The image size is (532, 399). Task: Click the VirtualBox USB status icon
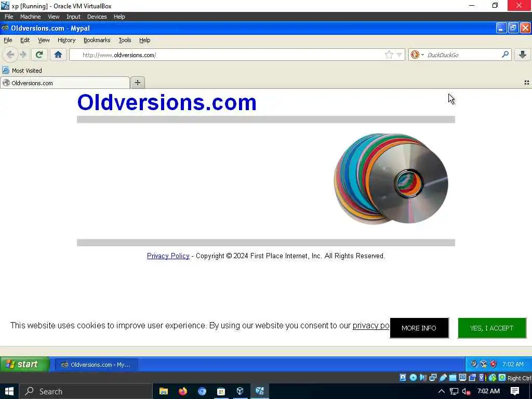[443, 378]
